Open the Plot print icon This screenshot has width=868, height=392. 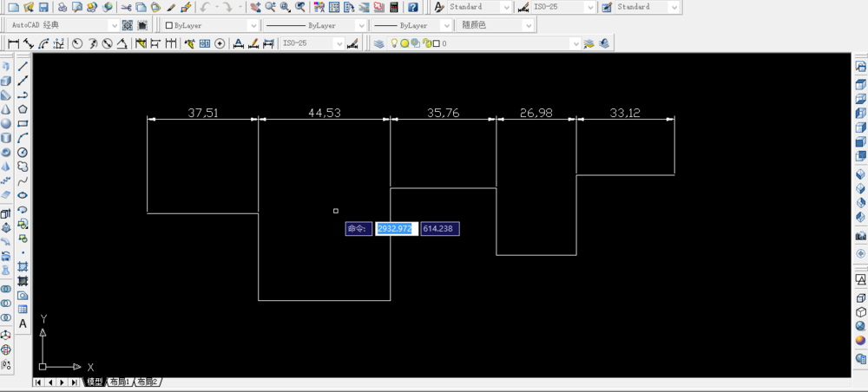pyautogui.click(x=62, y=7)
